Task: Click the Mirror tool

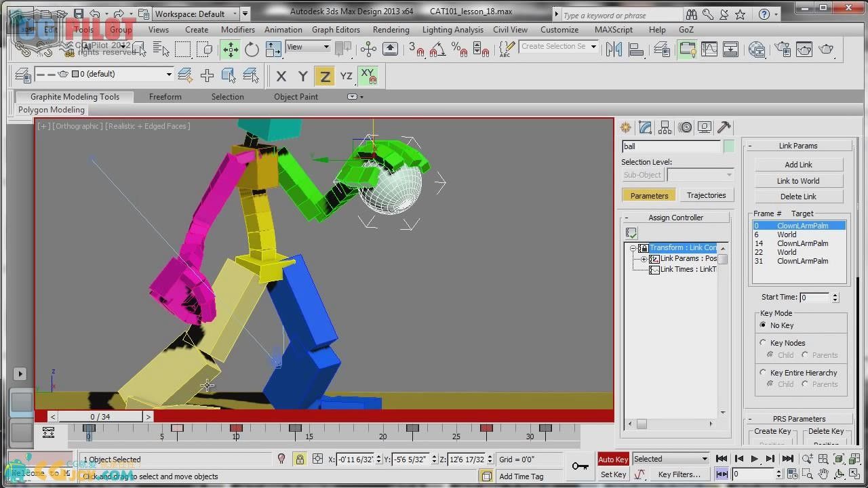Action: tap(614, 49)
